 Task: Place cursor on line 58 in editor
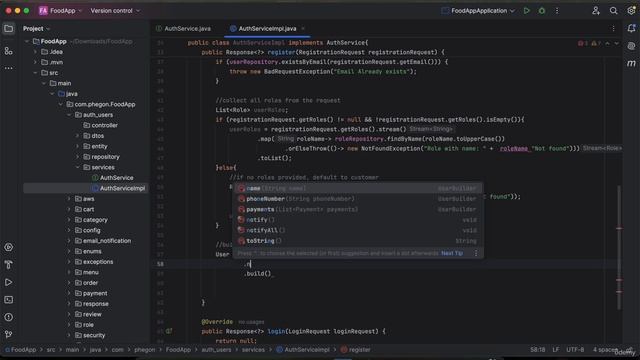388,264
